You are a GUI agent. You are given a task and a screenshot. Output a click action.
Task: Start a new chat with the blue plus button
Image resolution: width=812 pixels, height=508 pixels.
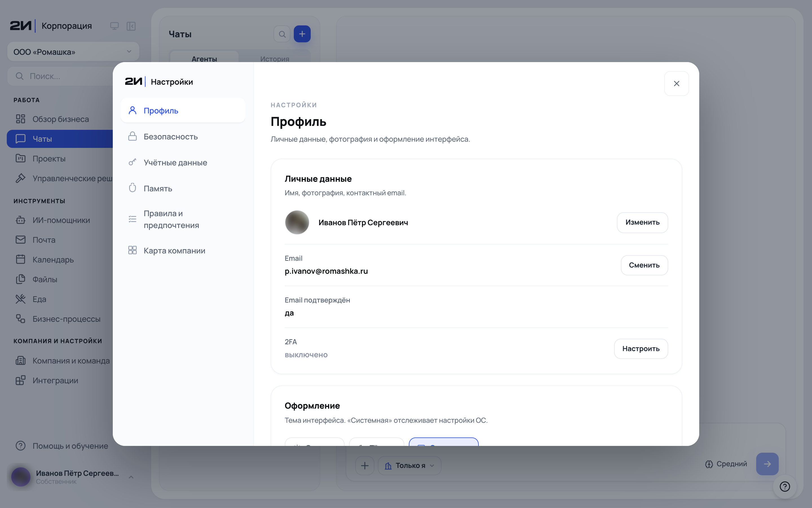(x=302, y=34)
